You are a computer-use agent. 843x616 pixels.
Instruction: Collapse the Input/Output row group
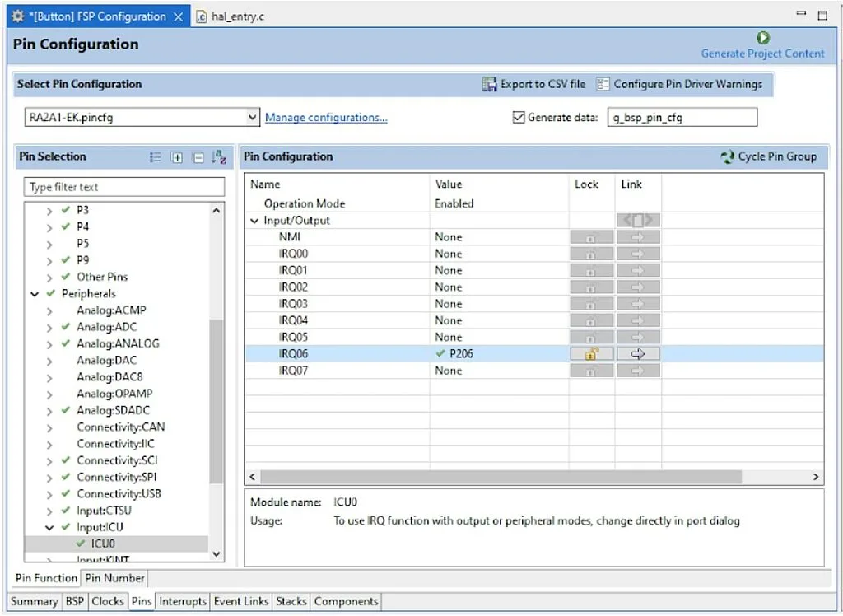point(254,221)
